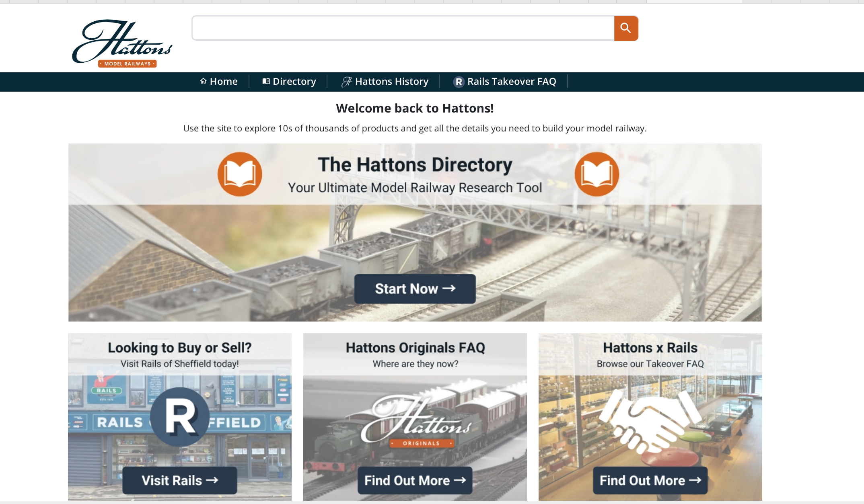The image size is (864, 504).
Task: Click the left orange open-book directory icon
Action: (240, 174)
